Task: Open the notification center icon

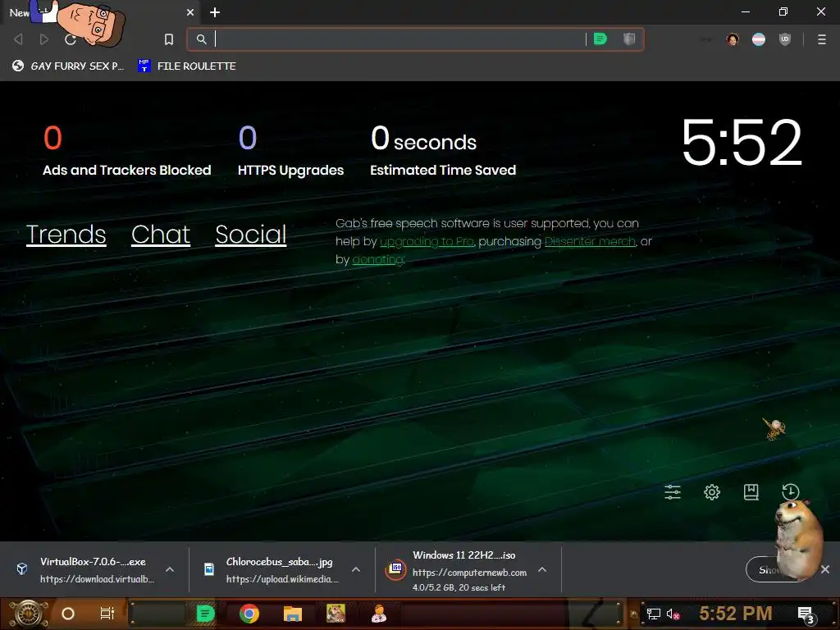Action: 806,615
